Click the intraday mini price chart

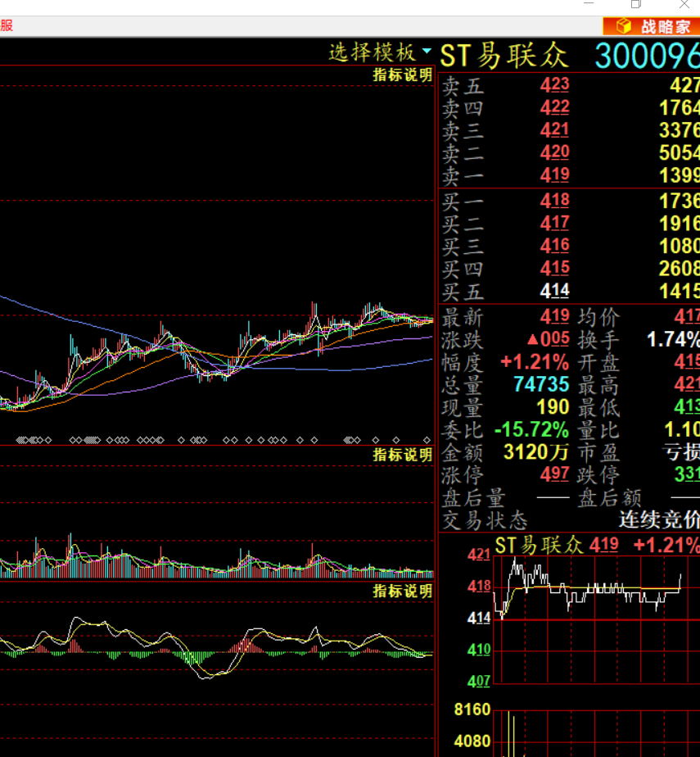pyautogui.click(x=597, y=619)
